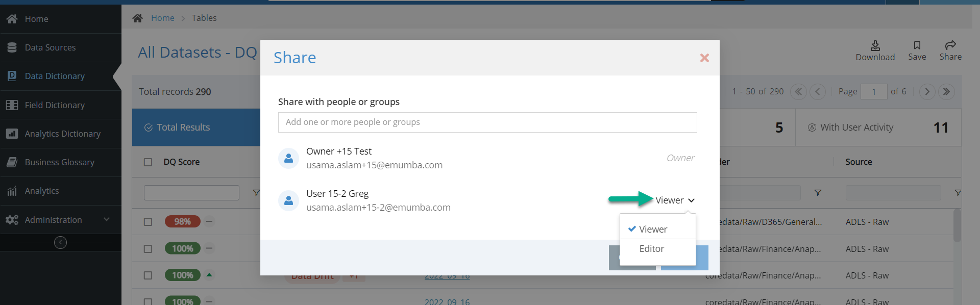Close the Share dialog
Viewport: 980px width, 305px height.
[704, 58]
